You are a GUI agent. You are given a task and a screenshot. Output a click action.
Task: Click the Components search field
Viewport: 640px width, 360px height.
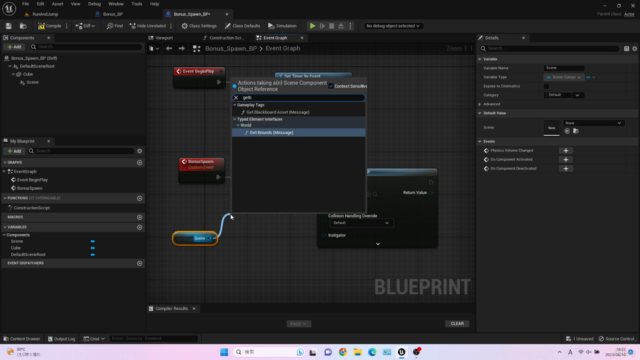(86, 47)
